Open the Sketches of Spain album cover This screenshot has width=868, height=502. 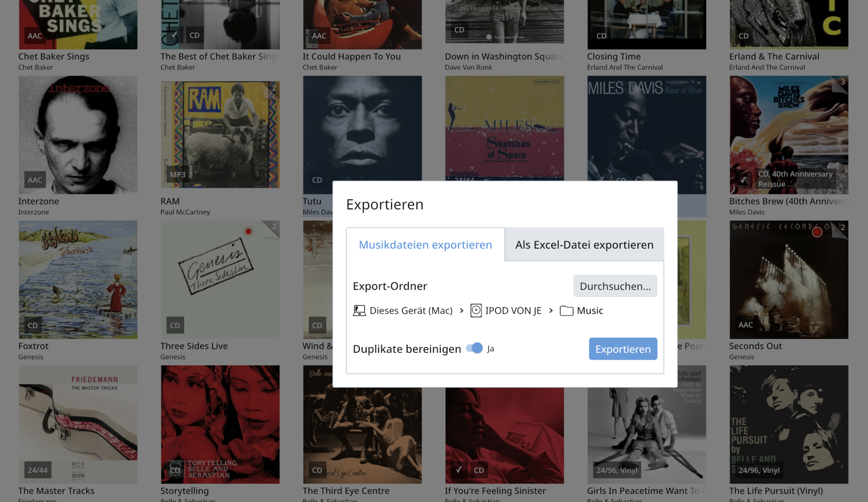(505, 128)
